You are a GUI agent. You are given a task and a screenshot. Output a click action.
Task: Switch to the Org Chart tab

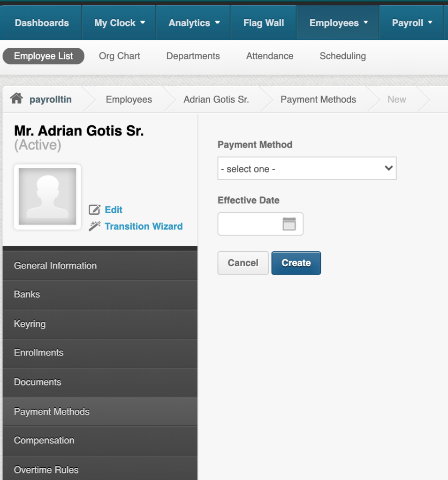click(119, 56)
